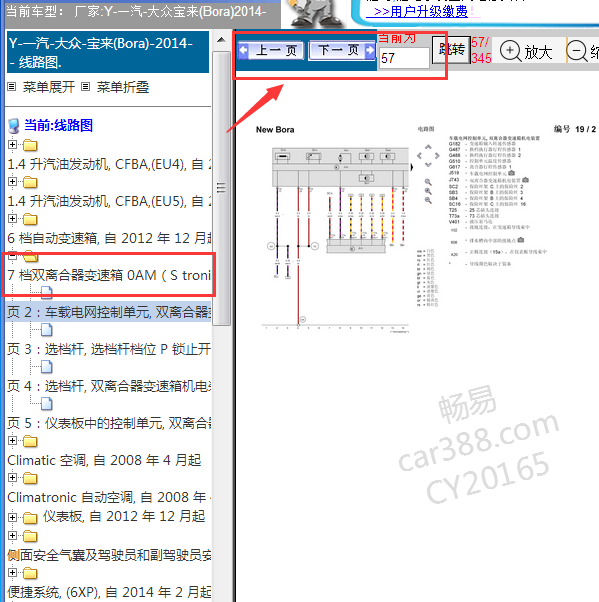Open 1.4 升汽油发动机, CFBA,(EU4) entry
The image size is (599, 602).
coord(109,164)
